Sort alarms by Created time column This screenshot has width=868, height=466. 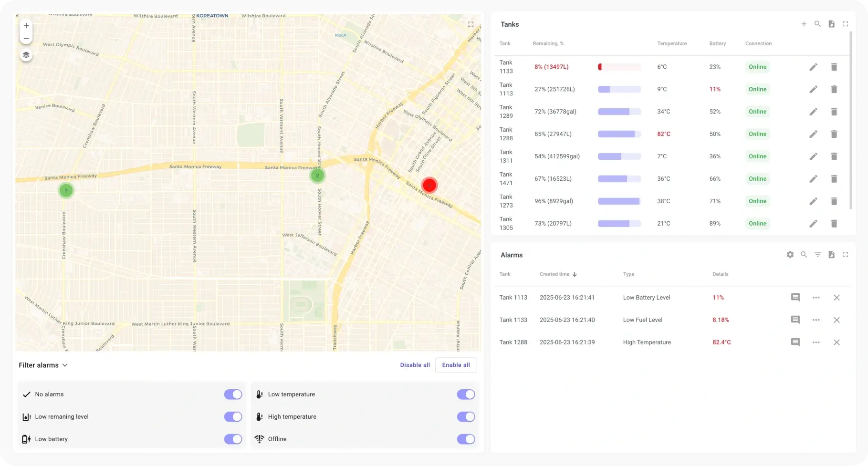coord(558,274)
